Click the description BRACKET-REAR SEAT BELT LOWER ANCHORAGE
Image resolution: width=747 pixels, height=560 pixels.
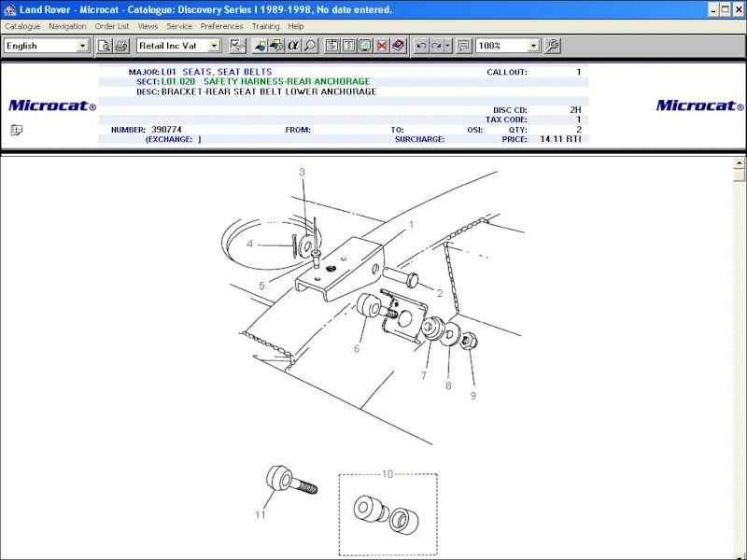coord(269,91)
